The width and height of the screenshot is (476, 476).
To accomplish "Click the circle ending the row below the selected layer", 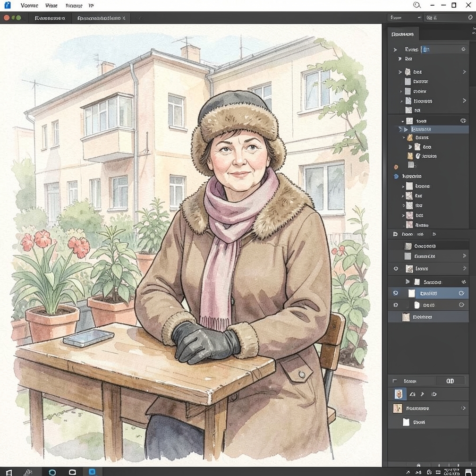I will (x=461, y=305).
